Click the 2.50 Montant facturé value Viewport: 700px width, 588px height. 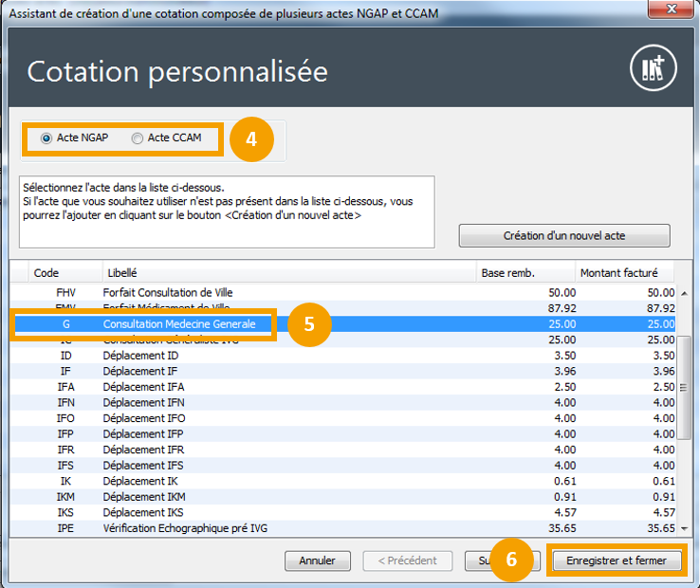tap(664, 387)
